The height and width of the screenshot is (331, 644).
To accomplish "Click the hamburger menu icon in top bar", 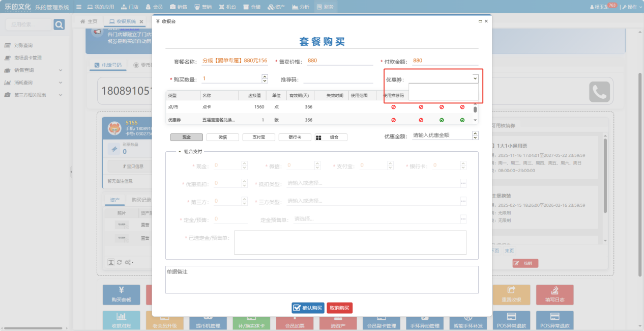I will (x=79, y=7).
